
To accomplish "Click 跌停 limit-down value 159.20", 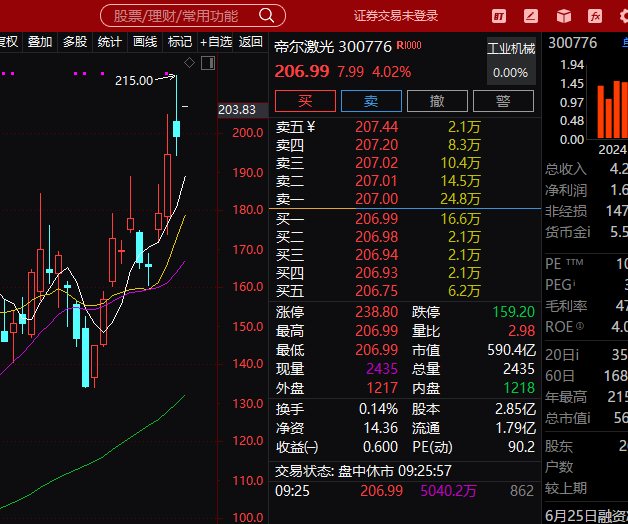I will (513, 312).
